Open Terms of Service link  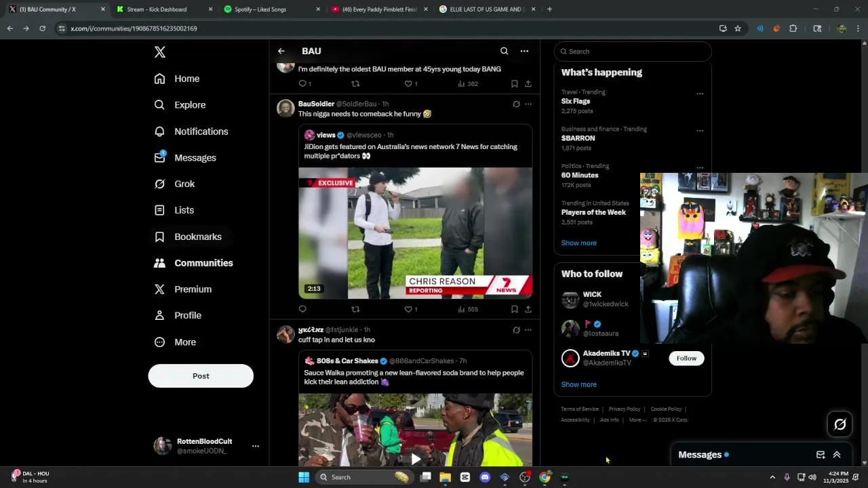click(x=580, y=409)
